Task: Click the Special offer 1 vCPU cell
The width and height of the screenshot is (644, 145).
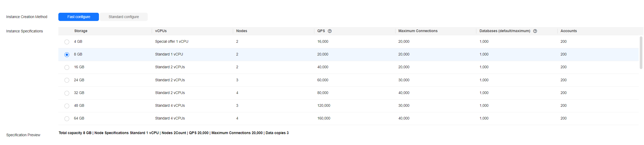Action: (x=172, y=42)
